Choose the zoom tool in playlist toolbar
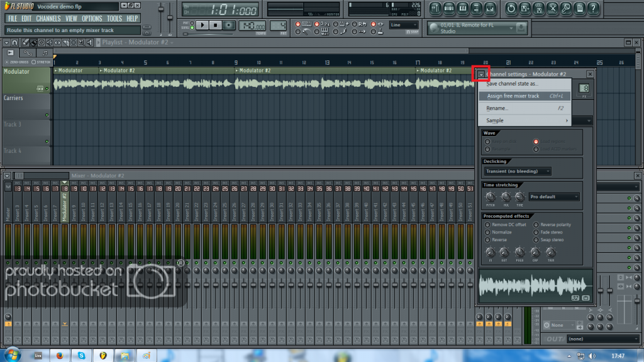644x362 pixels. pyautogui.click(x=81, y=42)
